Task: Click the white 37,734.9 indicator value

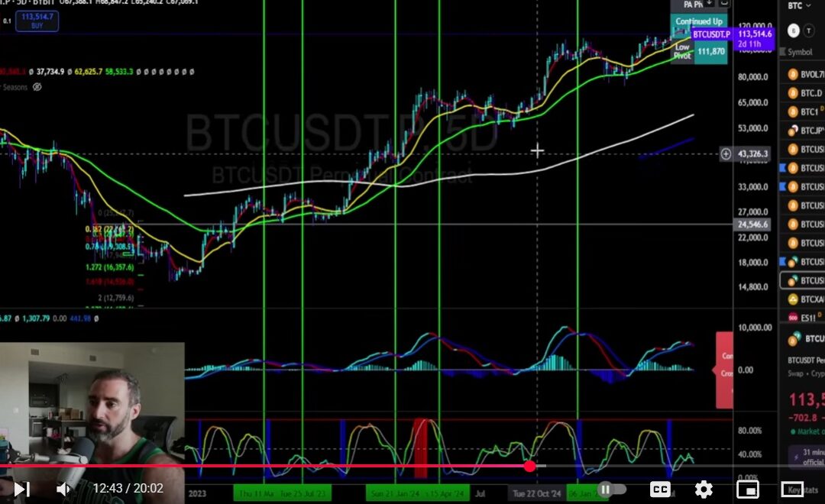Action: (x=50, y=72)
